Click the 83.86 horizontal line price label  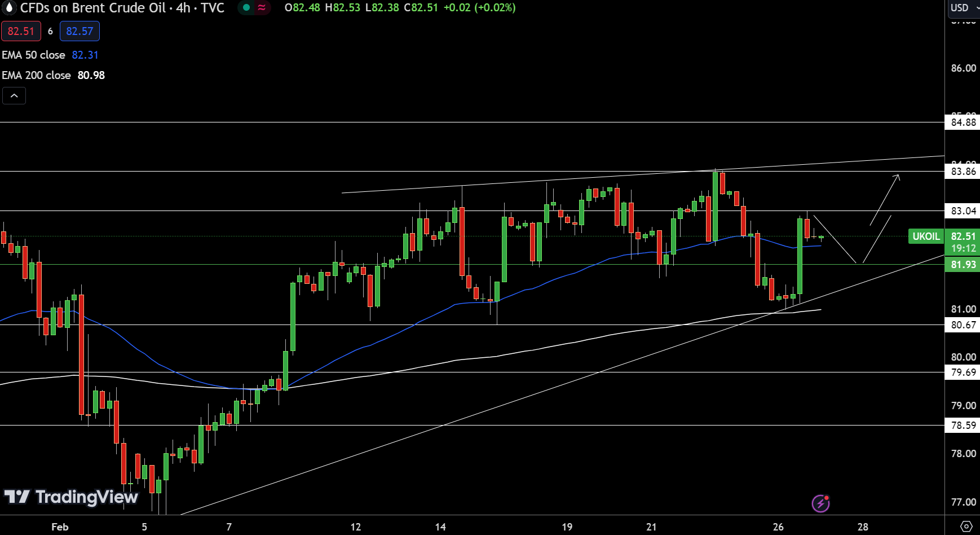point(963,172)
